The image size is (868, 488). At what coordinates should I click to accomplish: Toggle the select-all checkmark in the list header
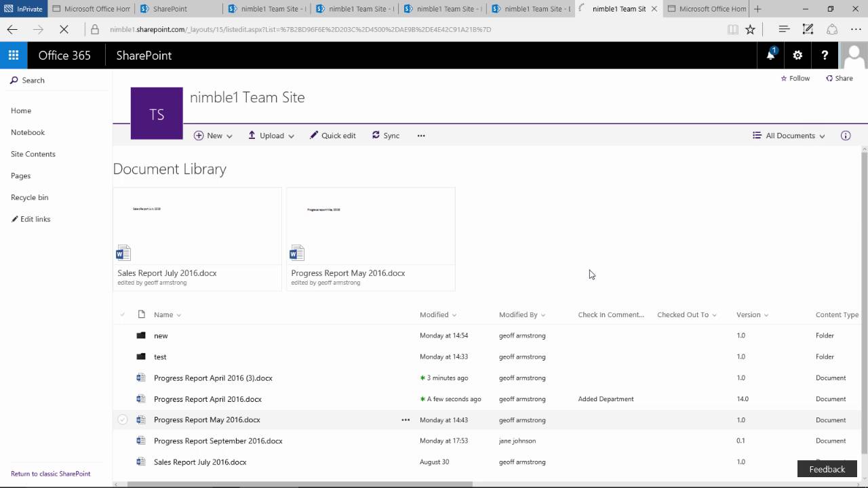(x=123, y=314)
